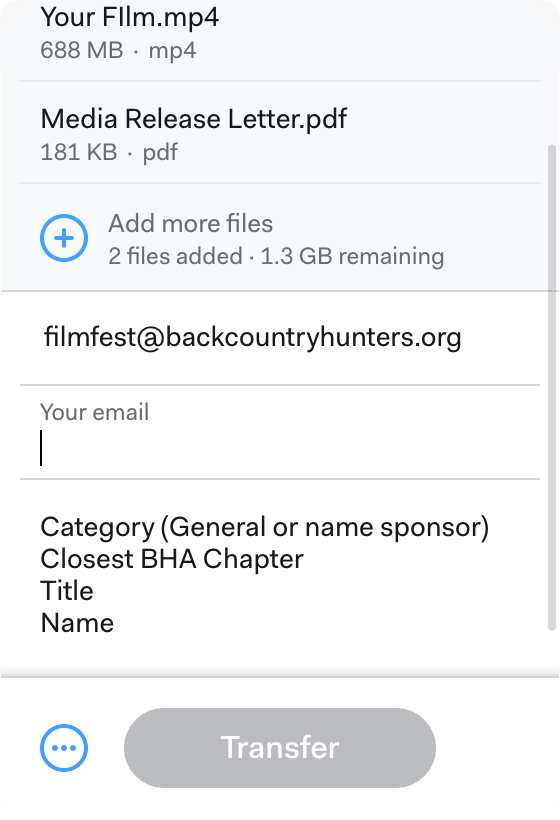Click the greyed-out Transfer button
Screen dimensions: 560x820
point(280,748)
